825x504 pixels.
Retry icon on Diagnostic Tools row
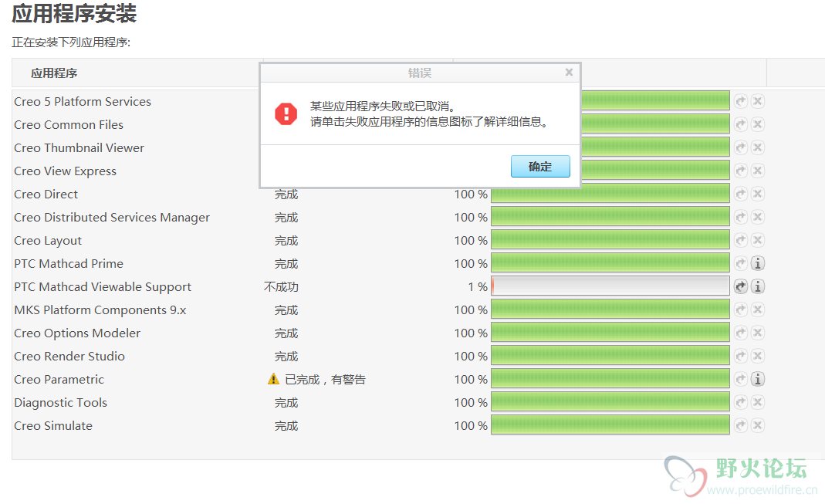click(x=741, y=402)
